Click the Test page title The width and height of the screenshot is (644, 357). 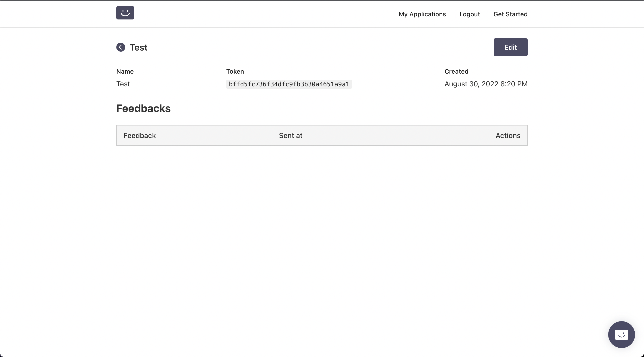(138, 47)
